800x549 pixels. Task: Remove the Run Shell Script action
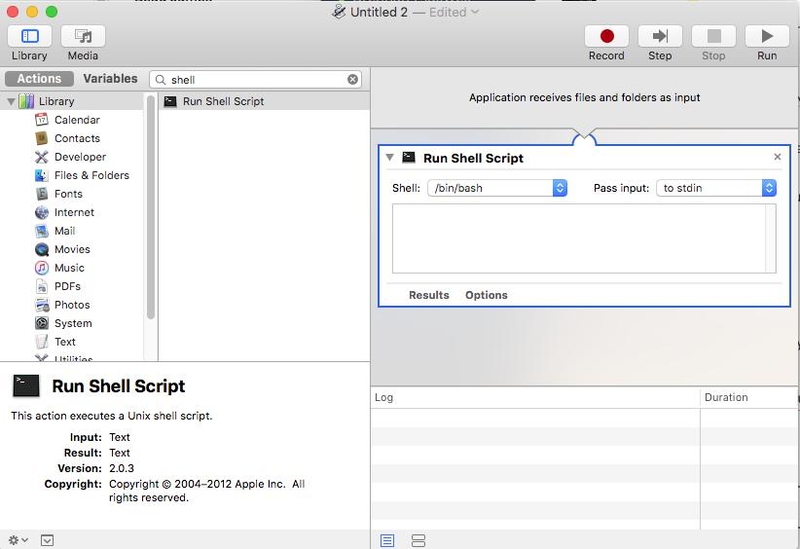pos(777,157)
